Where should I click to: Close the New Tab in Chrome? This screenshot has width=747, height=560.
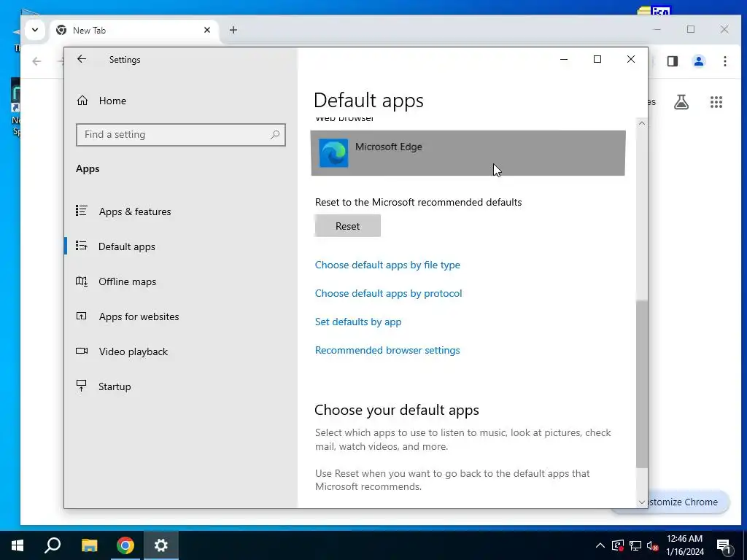(207, 30)
